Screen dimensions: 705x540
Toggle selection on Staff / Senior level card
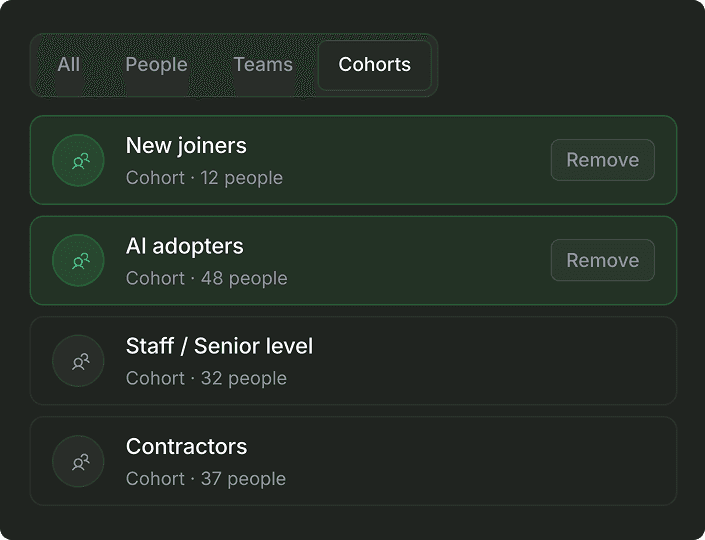(353, 361)
